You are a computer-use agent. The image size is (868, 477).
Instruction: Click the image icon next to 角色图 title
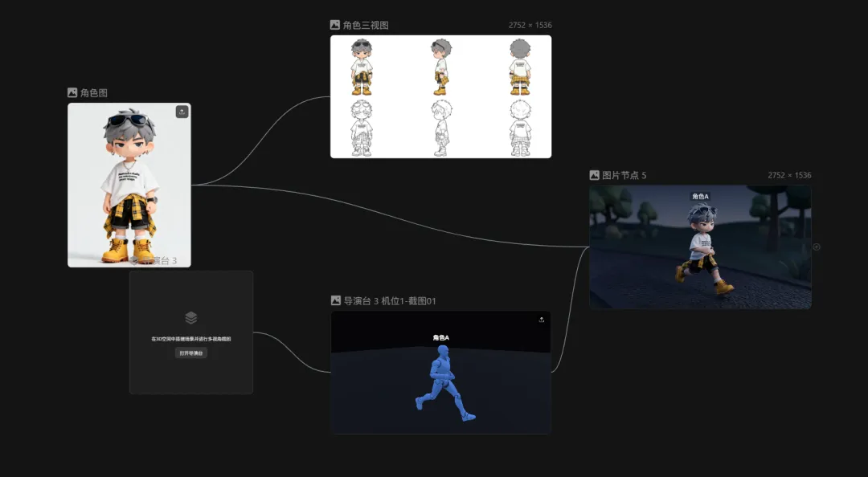pyautogui.click(x=72, y=92)
